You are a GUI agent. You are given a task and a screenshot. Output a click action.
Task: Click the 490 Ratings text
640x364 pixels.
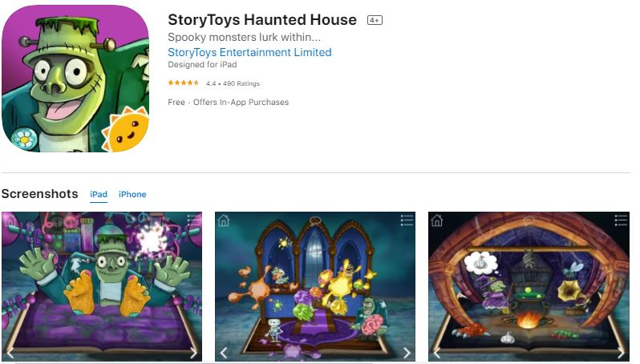pos(241,83)
